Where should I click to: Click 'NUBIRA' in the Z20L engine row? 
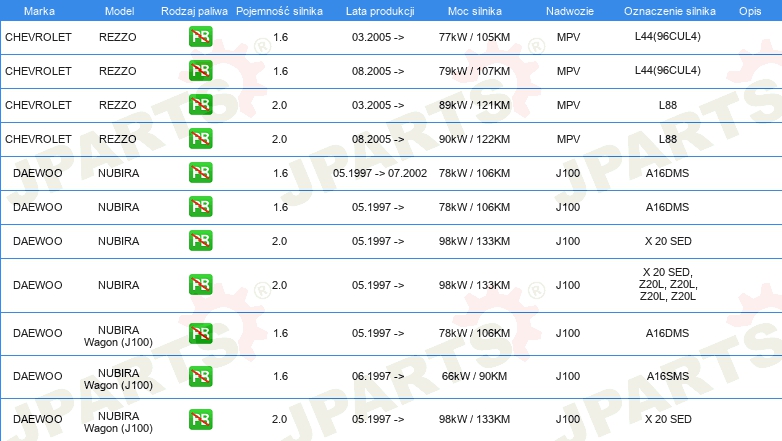click(x=118, y=285)
